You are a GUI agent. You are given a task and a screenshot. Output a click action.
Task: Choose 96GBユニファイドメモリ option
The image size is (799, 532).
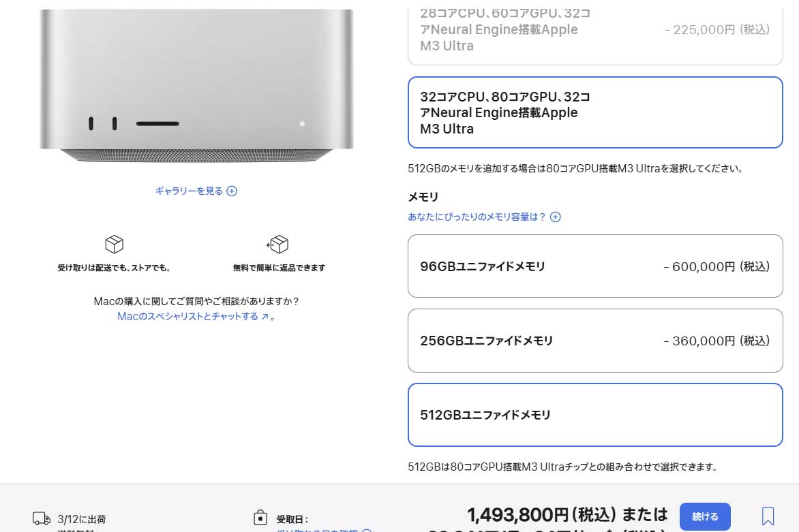point(595,266)
